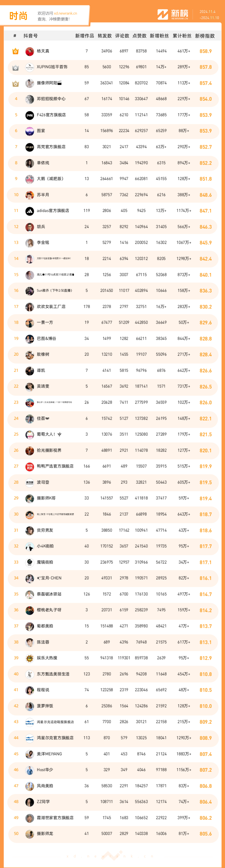
Task: Click the 鸭鸭严选官方旗舰店 red logo
Action: coord(30,467)
